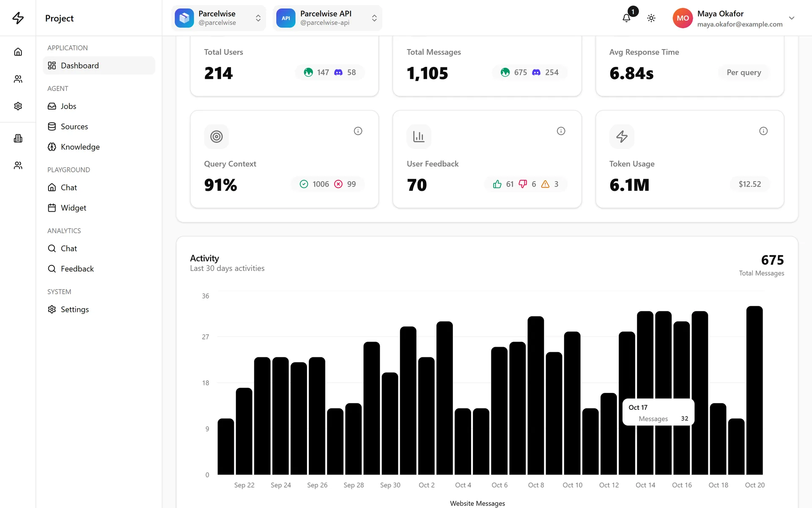Click the lightning bolt logo icon

click(x=18, y=18)
